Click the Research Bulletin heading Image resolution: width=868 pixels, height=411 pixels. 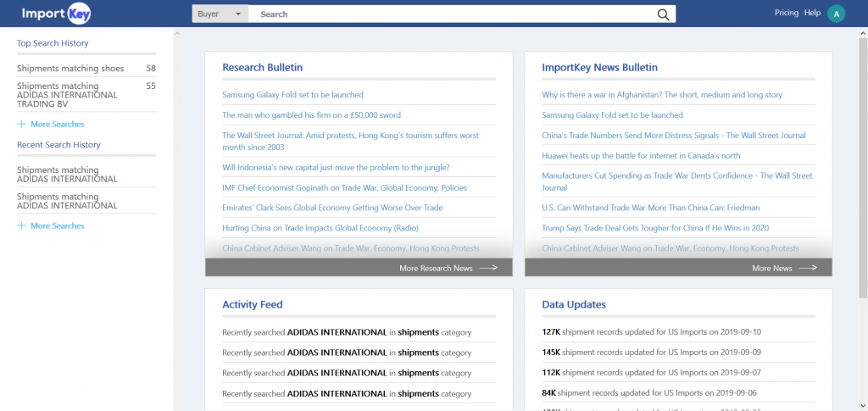click(263, 68)
